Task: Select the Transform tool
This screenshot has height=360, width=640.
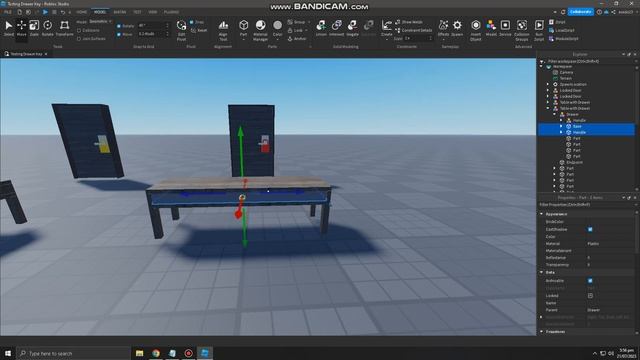Action: point(64,28)
